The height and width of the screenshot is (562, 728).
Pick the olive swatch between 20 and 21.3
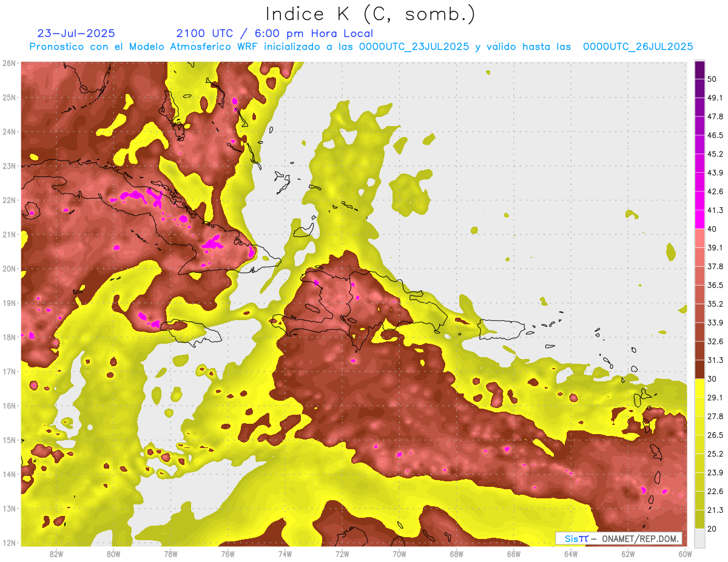coord(699,519)
